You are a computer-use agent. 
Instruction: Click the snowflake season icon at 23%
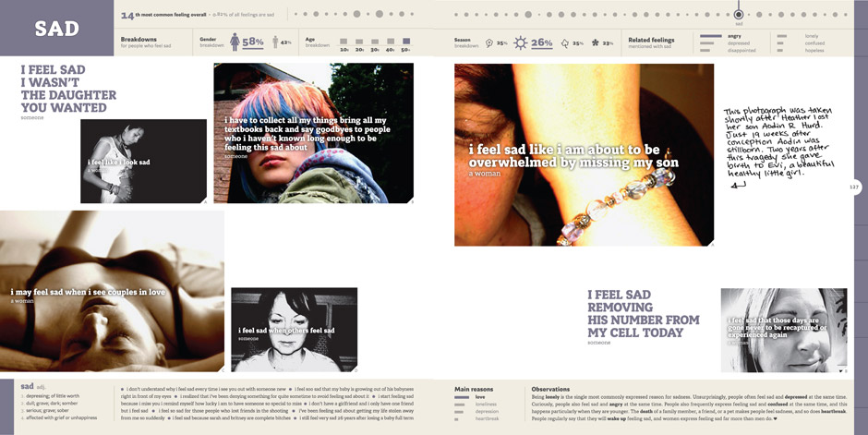[596, 42]
